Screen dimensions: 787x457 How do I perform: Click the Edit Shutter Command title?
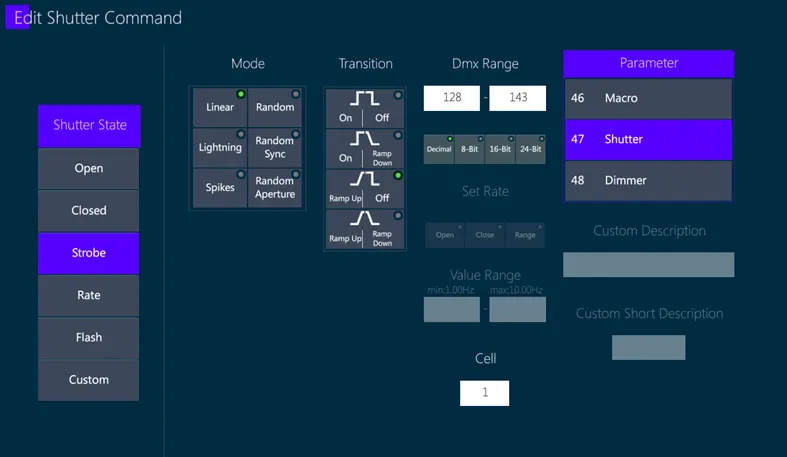tap(98, 18)
